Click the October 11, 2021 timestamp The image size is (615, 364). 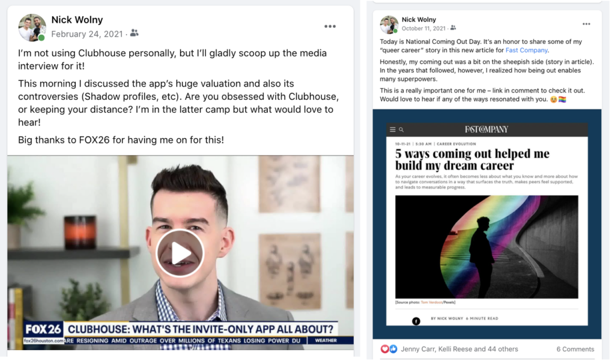(x=423, y=28)
